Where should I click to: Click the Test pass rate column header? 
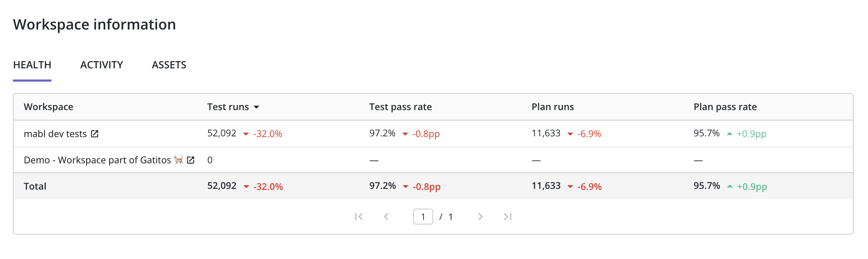pyautogui.click(x=400, y=107)
